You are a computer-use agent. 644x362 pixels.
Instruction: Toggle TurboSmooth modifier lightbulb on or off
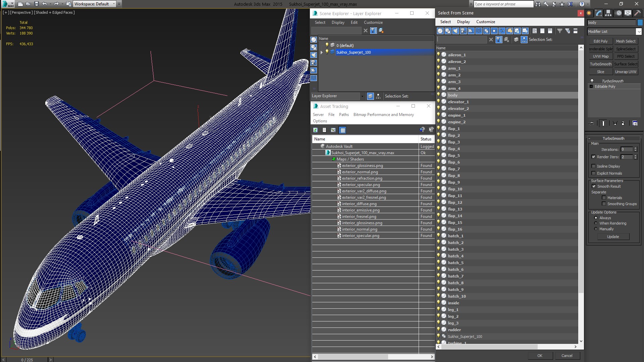(x=592, y=81)
